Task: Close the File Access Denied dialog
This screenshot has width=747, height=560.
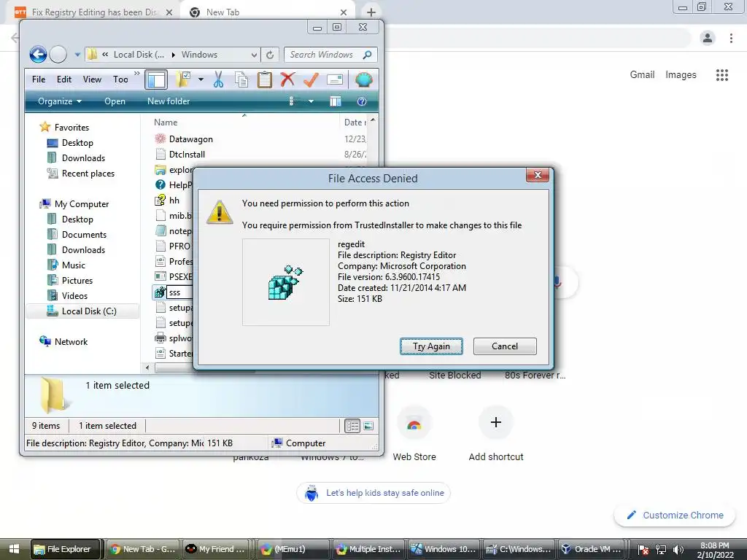Action: point(538,175)
